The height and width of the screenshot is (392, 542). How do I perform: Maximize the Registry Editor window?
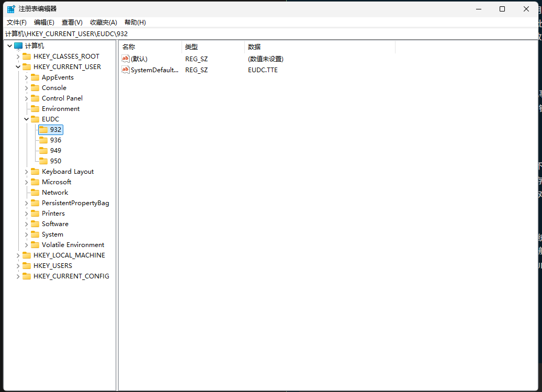(502, 9)
